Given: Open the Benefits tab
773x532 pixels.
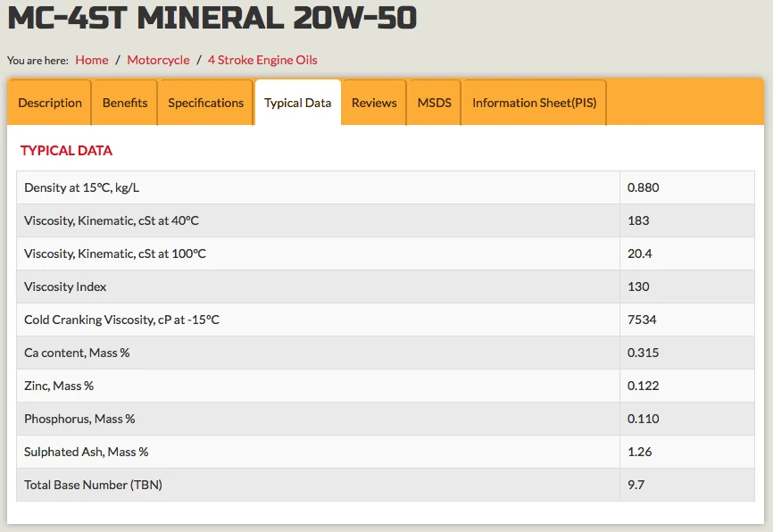Looking at the screenshot, I should pos(124,102).
